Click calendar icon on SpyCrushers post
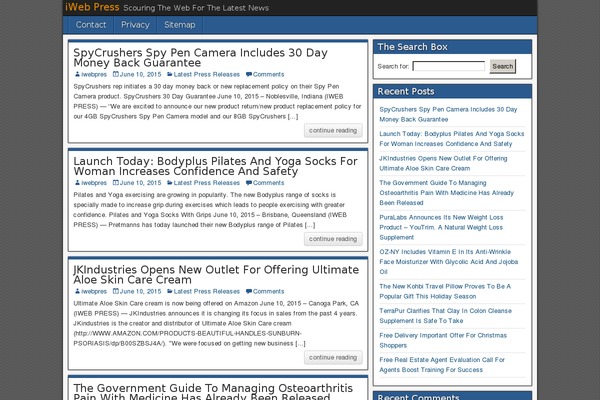This screenshot has height=400, width=600. (x=116, y=74)
